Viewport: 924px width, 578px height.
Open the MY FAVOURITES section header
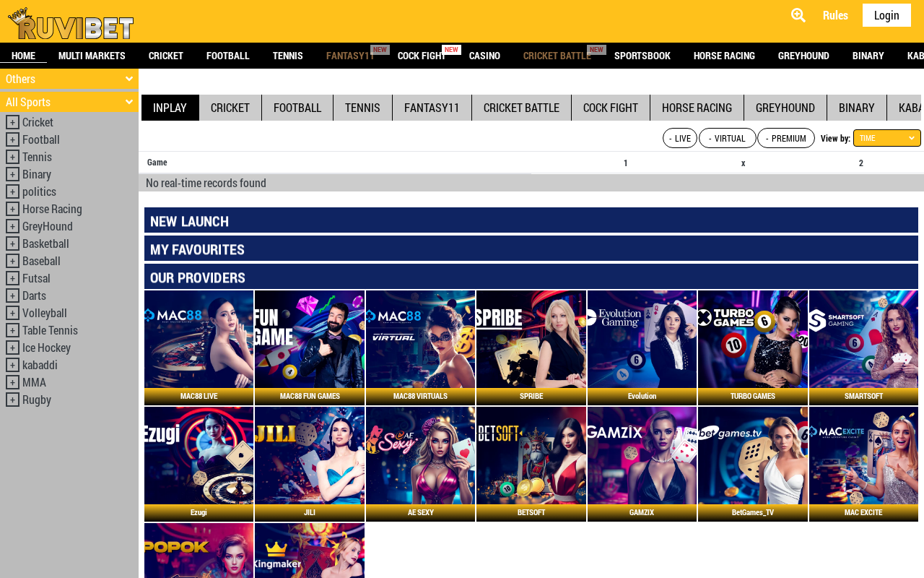tap(531, 249)
